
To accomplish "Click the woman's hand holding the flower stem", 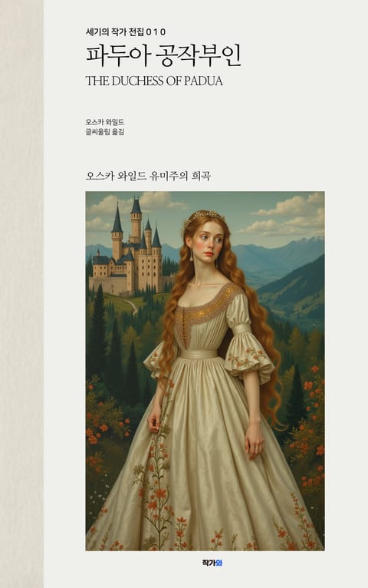I will click(154, 421).
